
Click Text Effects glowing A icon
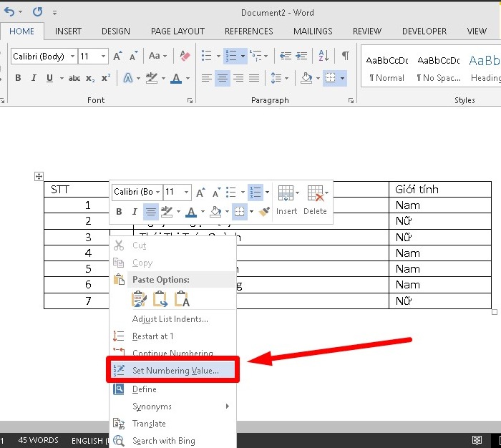click(x=128, y=78)
